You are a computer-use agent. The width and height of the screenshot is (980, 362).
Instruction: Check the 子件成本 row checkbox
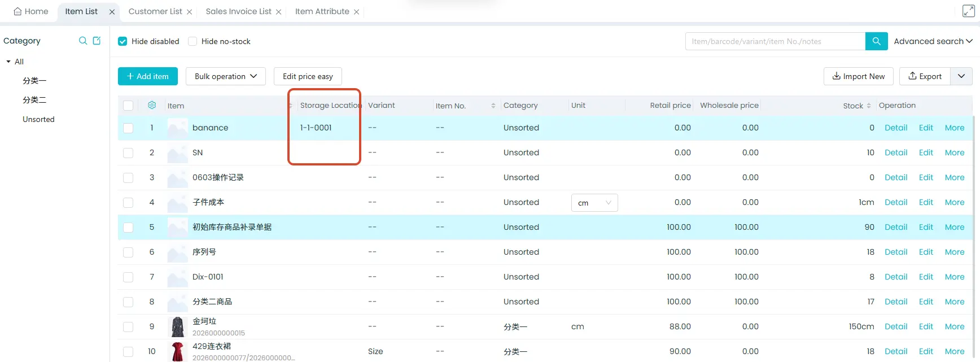[x=128, y=203]
